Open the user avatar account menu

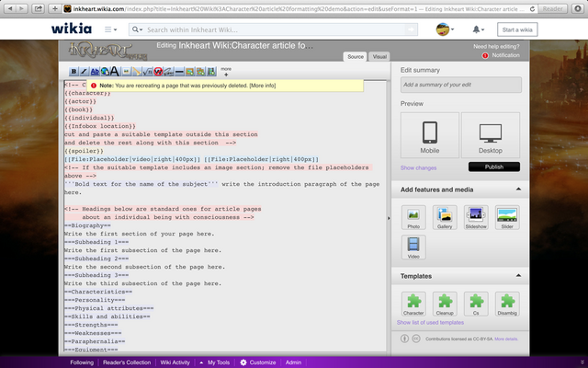click(x=445, y=29)
